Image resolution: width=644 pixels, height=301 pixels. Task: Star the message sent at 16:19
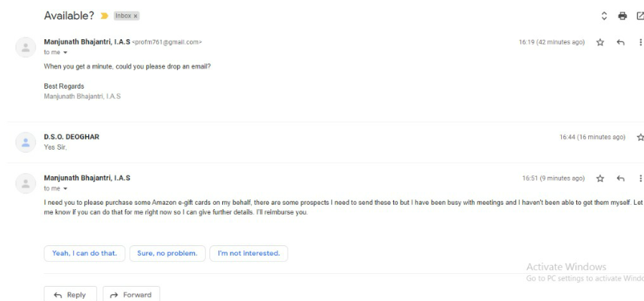602,42
